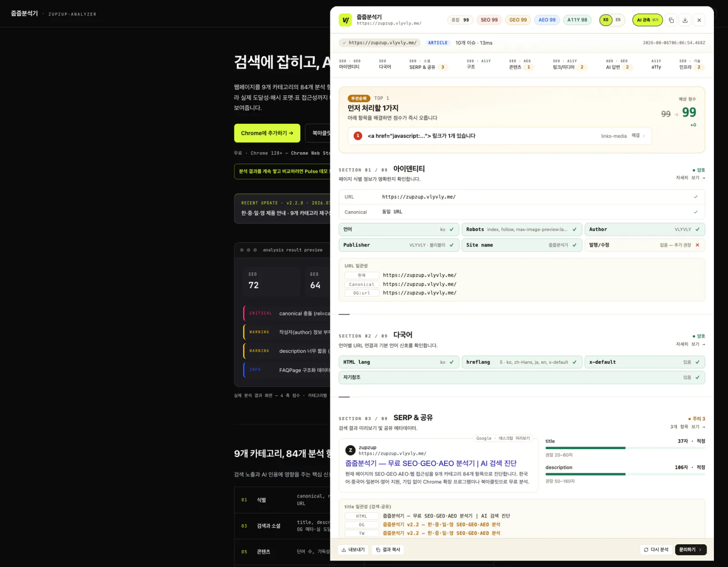Screen dimensions: 728x567
Task: Click the 다시 분석 re-analyze button
Action: pyautogui.click(x=656, y=550)
